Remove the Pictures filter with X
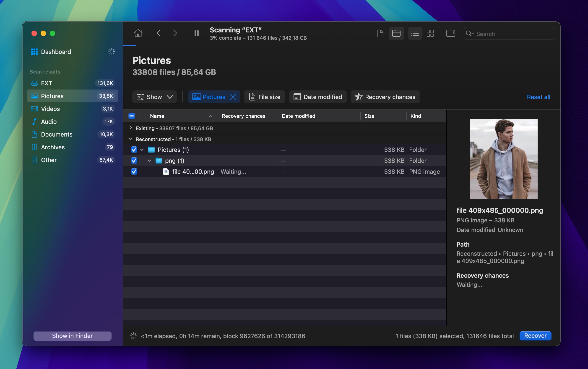The width and height of the screenshot is (588, 369). (233, 97)
